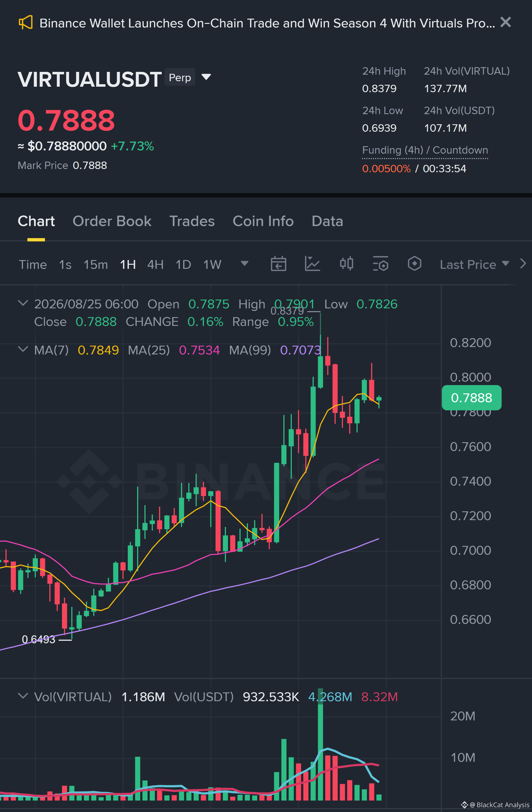
Task: Click the 8.32M volume MA value
Action: (380, 697)
